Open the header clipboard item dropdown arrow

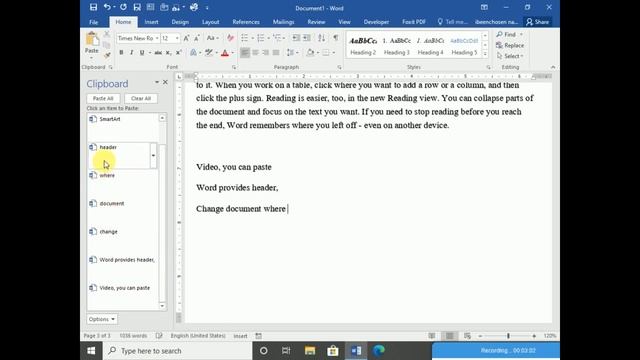tap(153, 156)
